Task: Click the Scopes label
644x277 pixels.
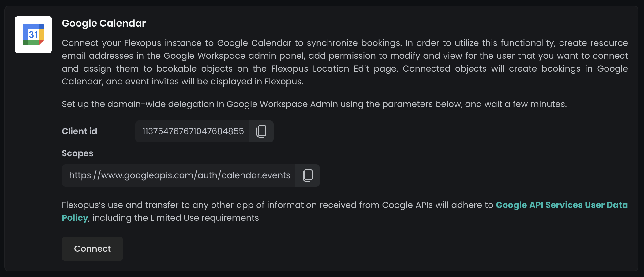Action: pos(77,153)
